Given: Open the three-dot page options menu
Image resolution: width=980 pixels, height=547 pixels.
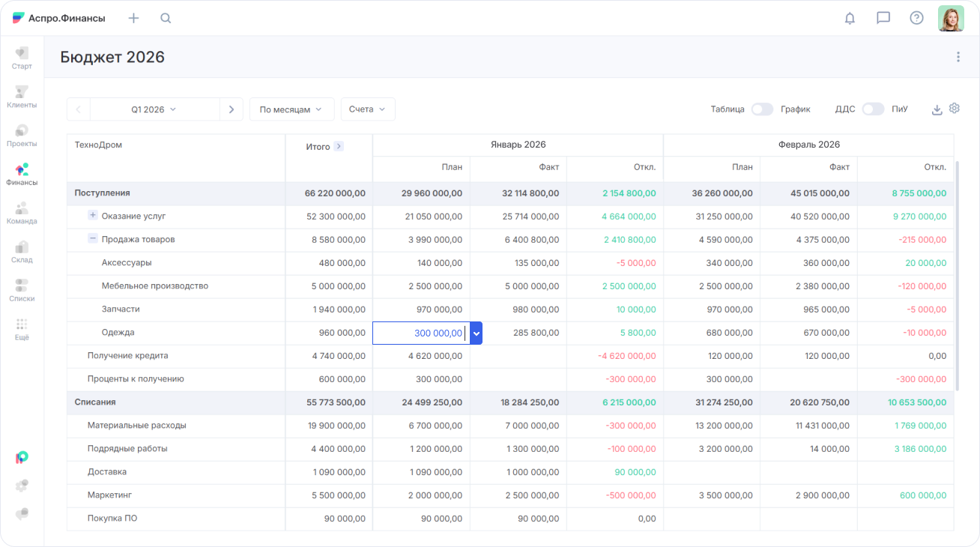Looking at the screenshot, I should tap(958, 57).
